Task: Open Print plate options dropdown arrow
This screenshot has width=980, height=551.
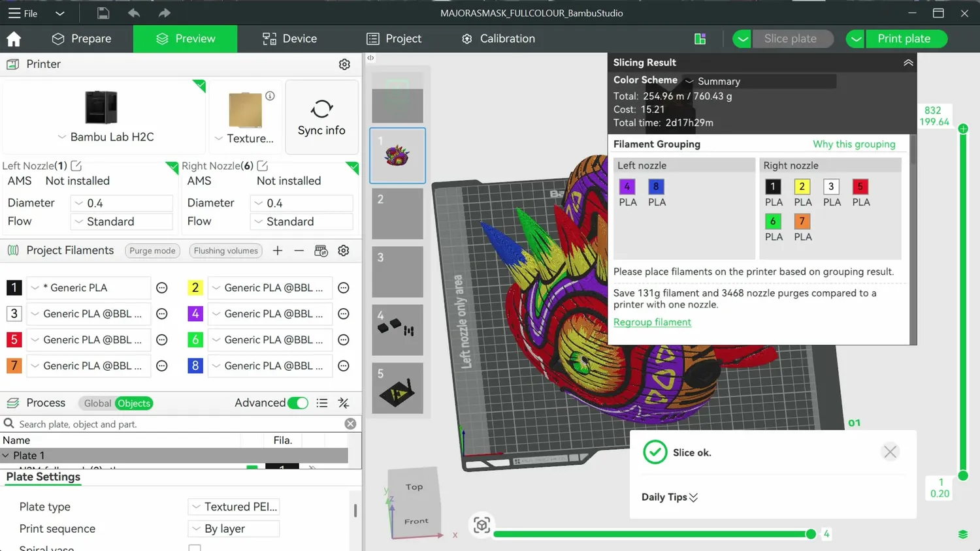Action: click(x=855, y=39)
